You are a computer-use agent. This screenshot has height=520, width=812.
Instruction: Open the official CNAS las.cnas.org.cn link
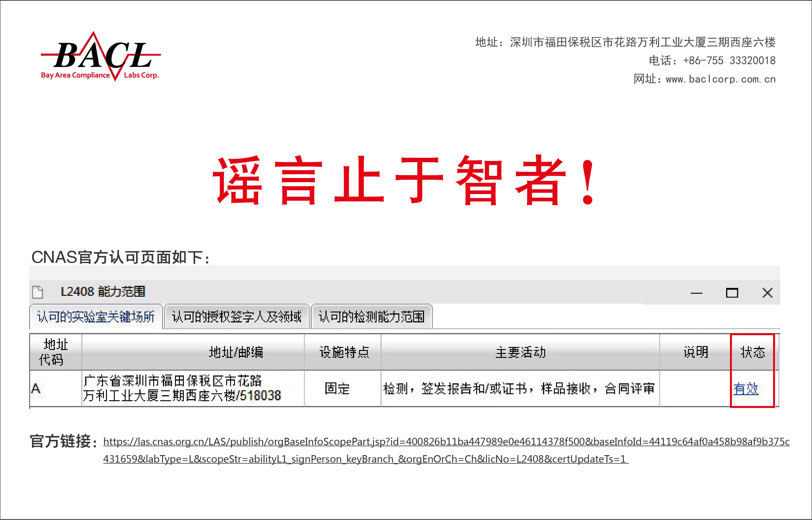[x=446, y=450]
